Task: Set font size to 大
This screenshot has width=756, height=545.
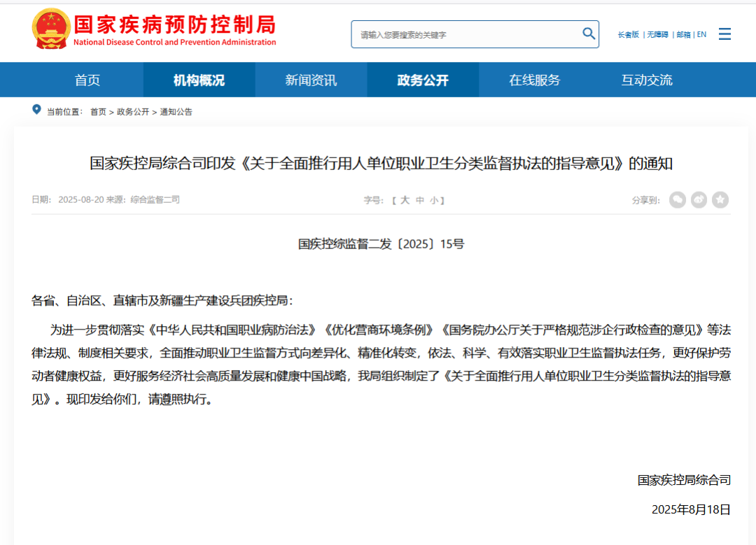Action: pyautogui.click(x=405, y=200)
